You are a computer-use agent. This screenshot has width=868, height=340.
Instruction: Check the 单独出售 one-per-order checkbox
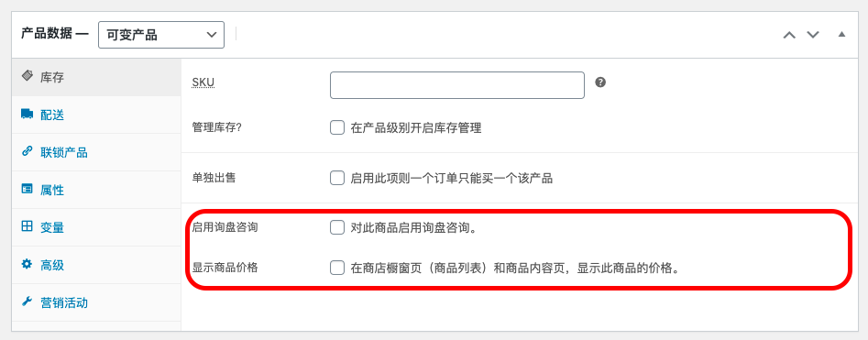337,178
